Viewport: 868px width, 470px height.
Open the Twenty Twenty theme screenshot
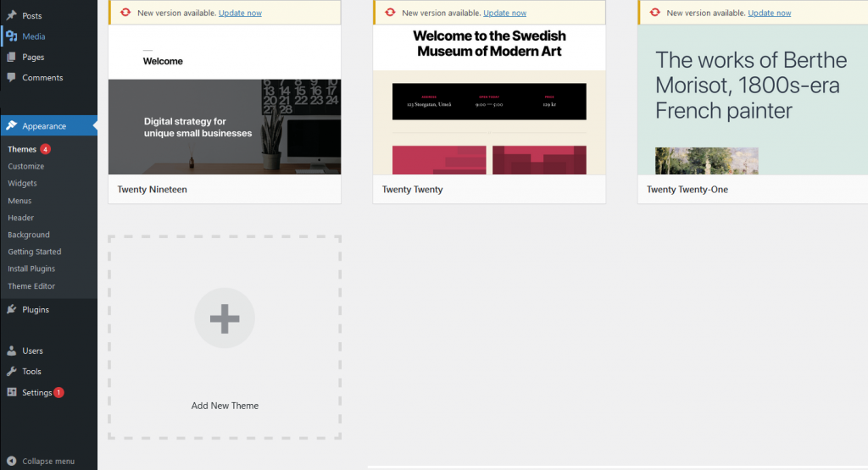pos(489,100)
